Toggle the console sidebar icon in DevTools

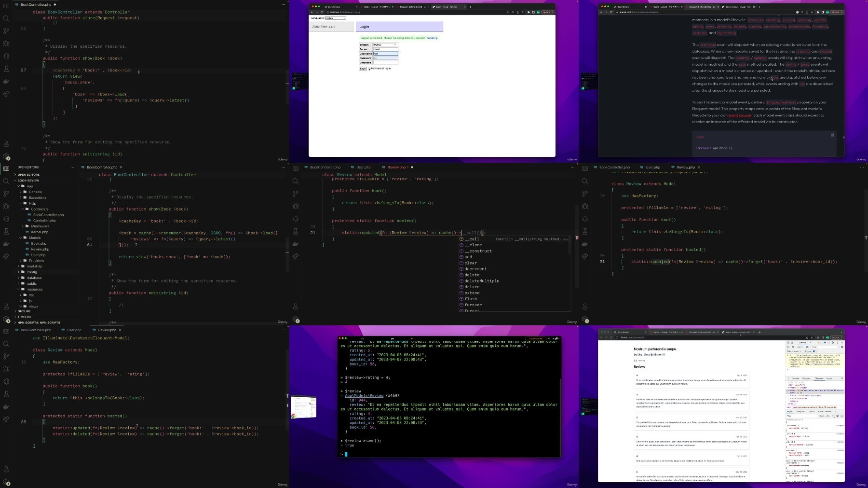788,347
